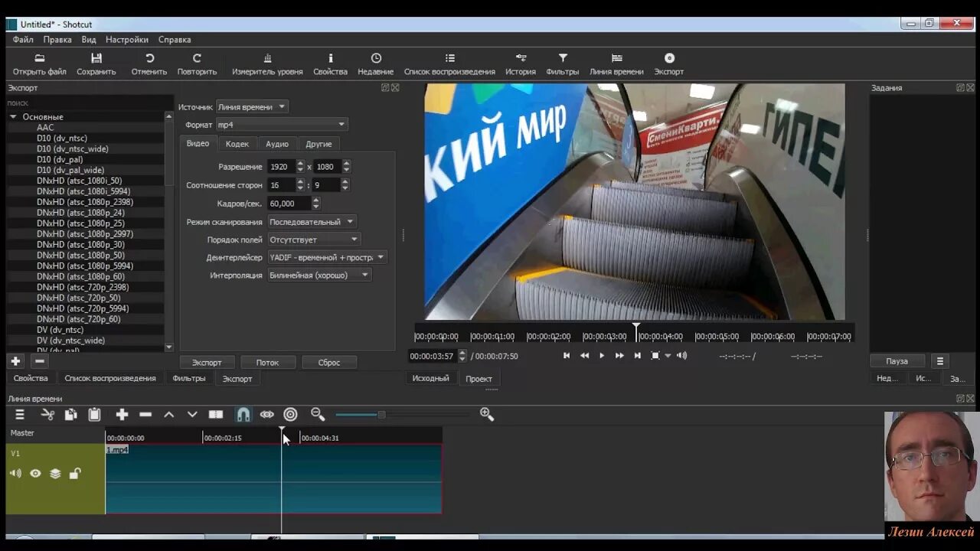This screenshot has width=980, height=551.
Task: Switch to the Кодек tab
Action: (237, 144)
